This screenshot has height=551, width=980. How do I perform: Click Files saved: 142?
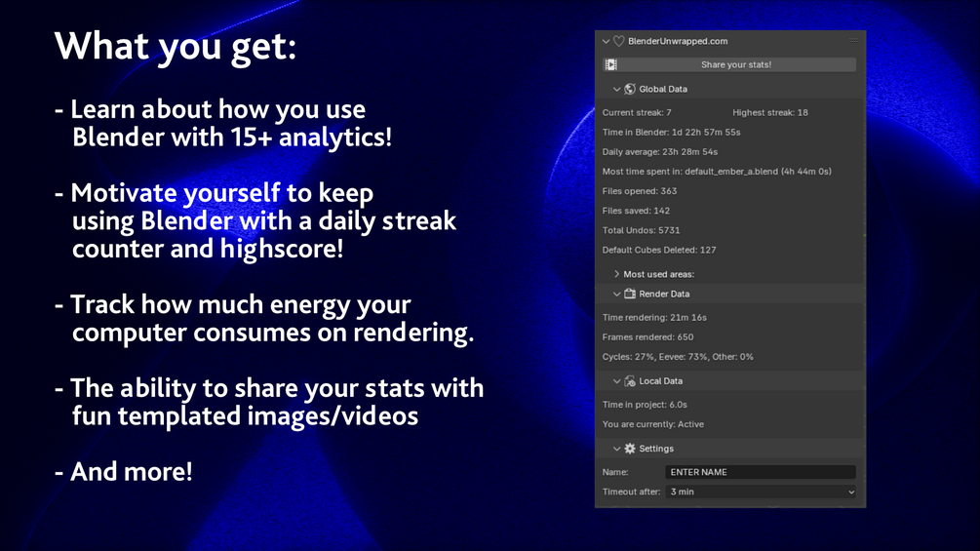pyautogui.click(x=636, y=211)
